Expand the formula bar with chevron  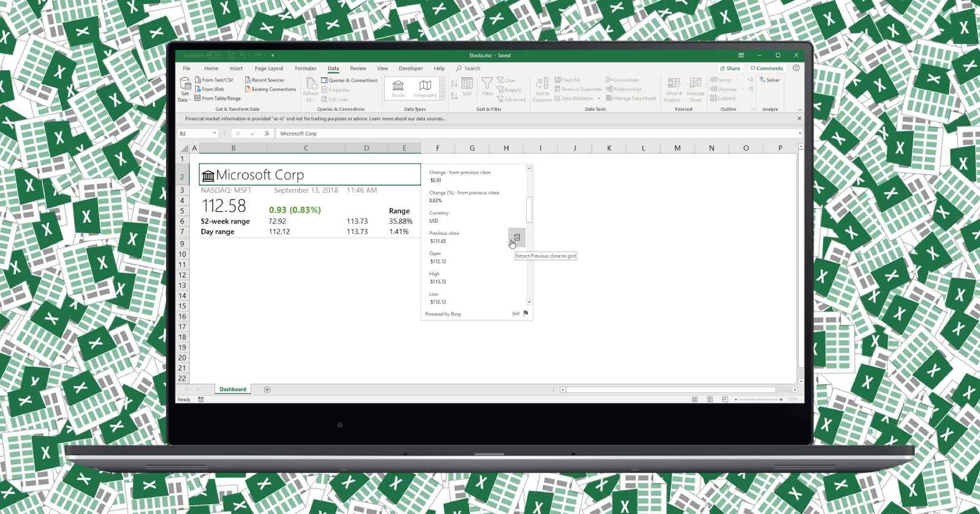point(799,133)
